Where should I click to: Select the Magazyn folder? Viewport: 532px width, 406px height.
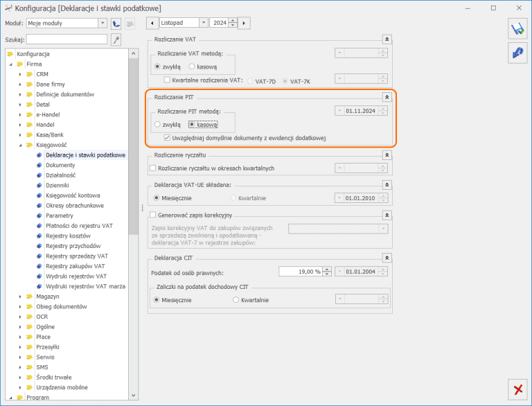pos(48,297)
